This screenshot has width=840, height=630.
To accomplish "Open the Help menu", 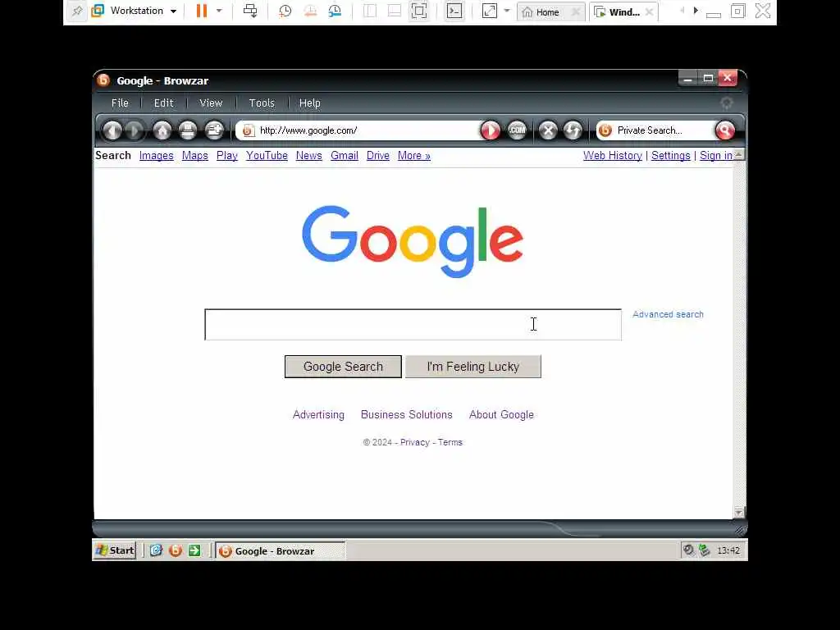I will pyautogui.click(x=309, y=103).
